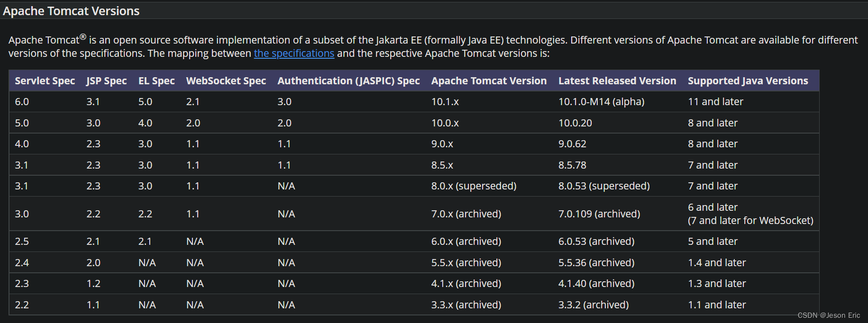868x323 pixels.
Task: Click Servlet Spec '2.2' in the 3.3.x row
Action: coord(22,305)
